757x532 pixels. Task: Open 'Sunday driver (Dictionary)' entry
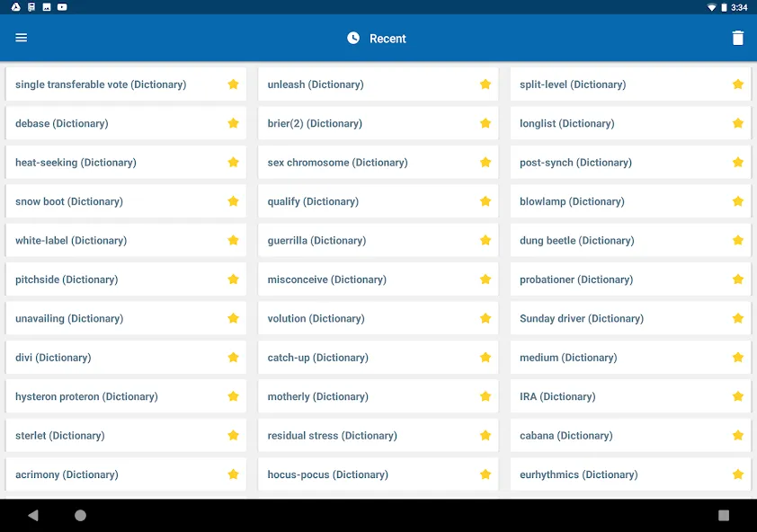630,319
